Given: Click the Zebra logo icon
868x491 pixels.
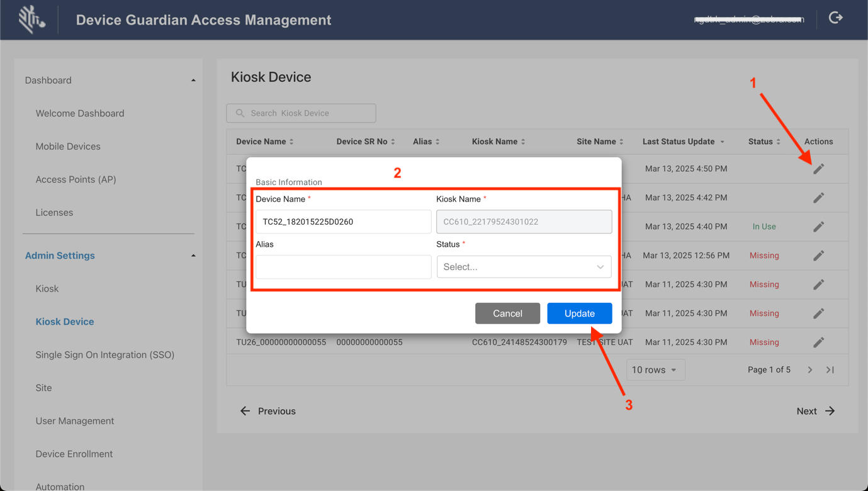Looking at the screenshot, I should (x=31, y=20).
